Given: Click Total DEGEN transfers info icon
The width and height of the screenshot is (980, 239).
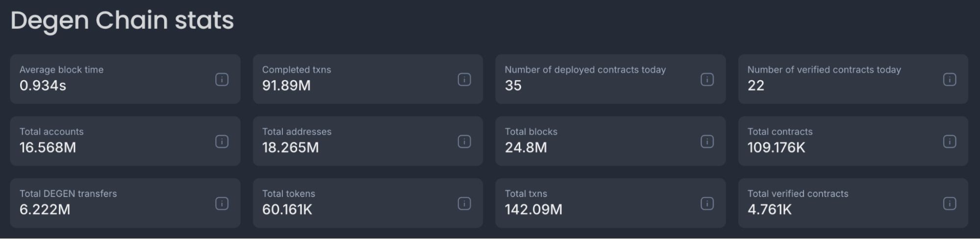Looking at the screenshot, I should [222, 203].
